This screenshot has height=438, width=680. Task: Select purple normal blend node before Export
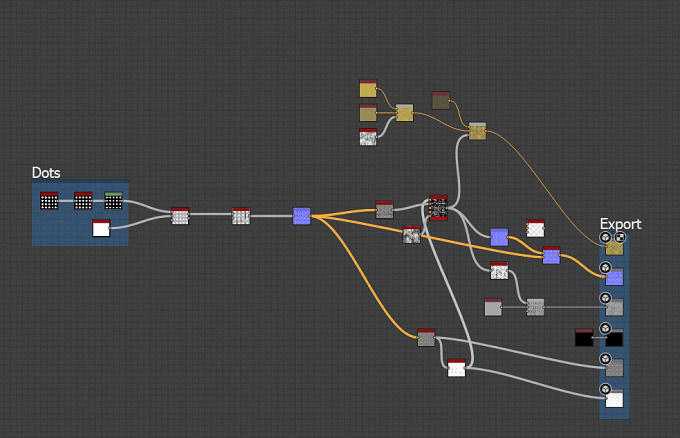551,255
